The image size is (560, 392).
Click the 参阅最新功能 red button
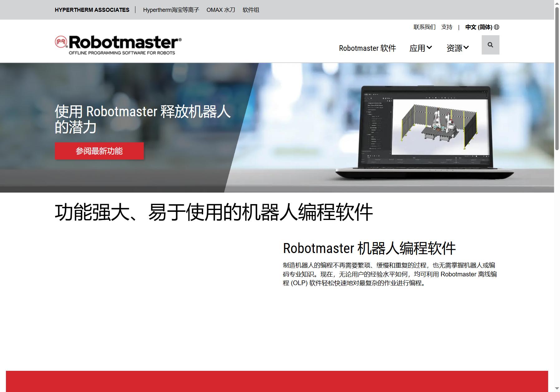99,151
